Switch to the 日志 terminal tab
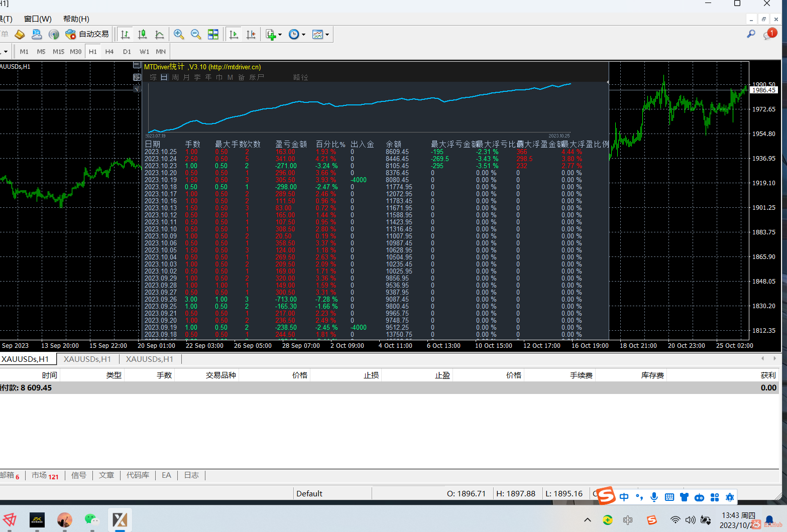The height and width of the screenshot is (532, 787). (x=191, y=475)
